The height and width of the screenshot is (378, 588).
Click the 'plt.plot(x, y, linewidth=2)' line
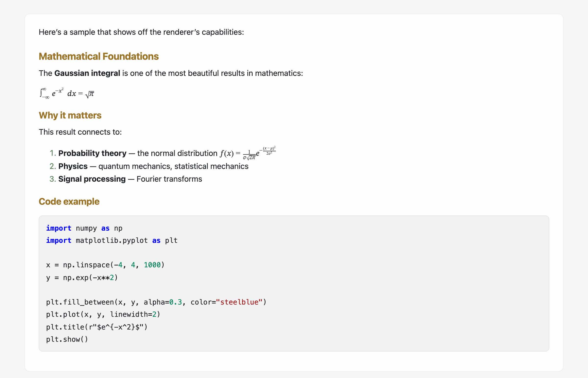[x=103, y=314]
